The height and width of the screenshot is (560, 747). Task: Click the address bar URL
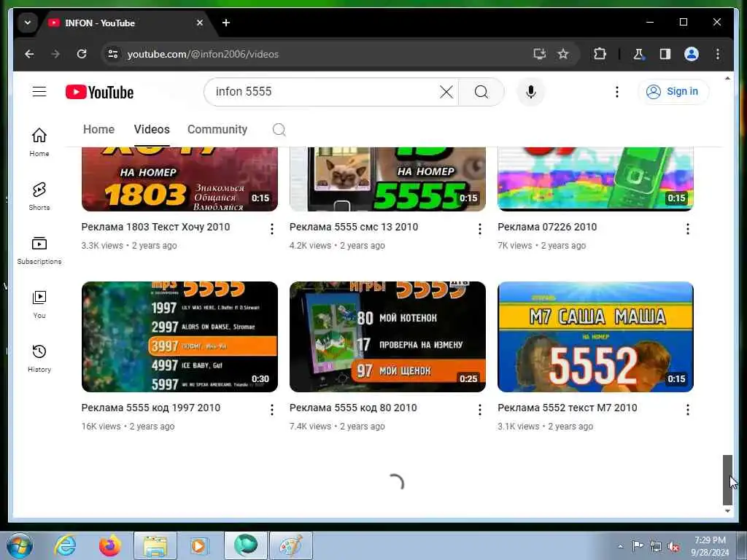pyautogui.click(x=203, y=54)
